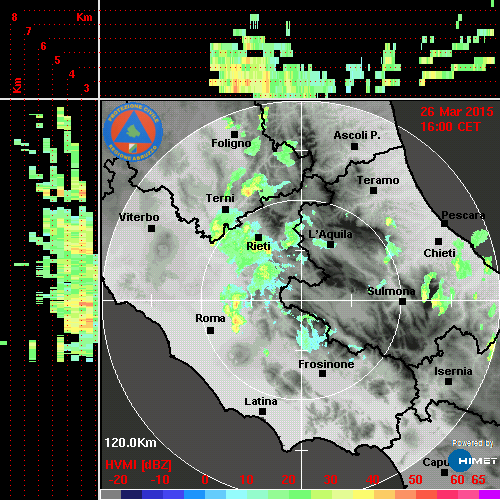Click the Foligno city marker square
Screen dimensions: 500x500
pos(234,134)
